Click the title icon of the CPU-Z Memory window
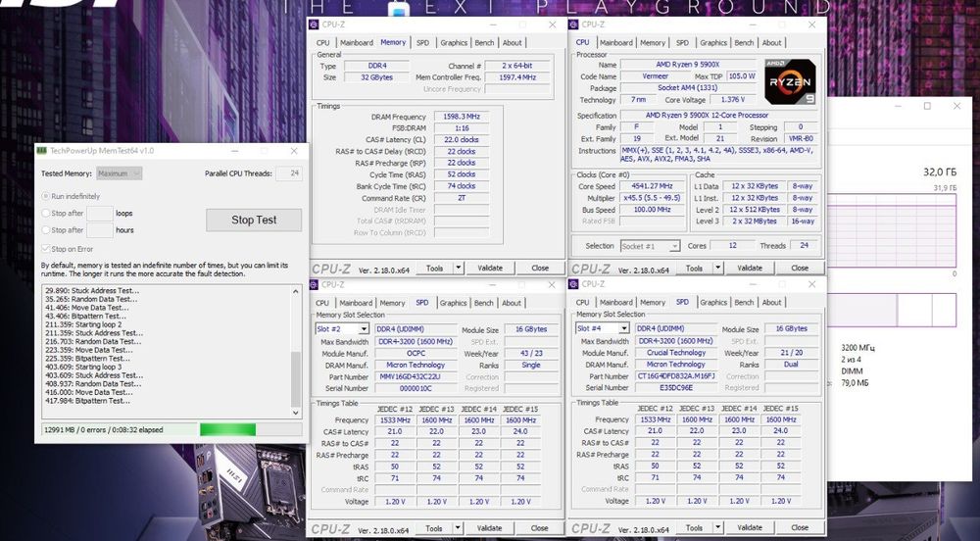The height and width of the screenshot is (541, 980). click(315, 25)
